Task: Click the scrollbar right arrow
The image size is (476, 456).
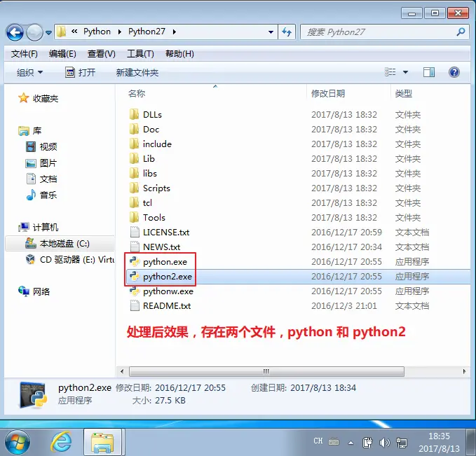Action: click(464, 372)
